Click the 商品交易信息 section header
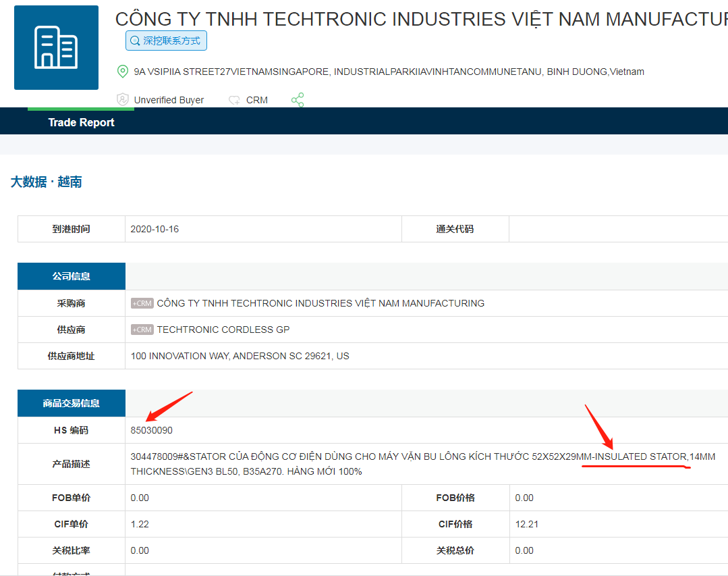This screenshot has width=728, height=576. [x=71, y=403]
